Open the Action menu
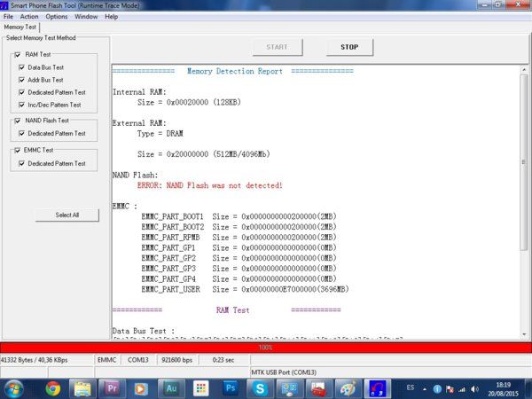Image resolution: width=532 pixels, height=399 pixels. coord(29,17)
